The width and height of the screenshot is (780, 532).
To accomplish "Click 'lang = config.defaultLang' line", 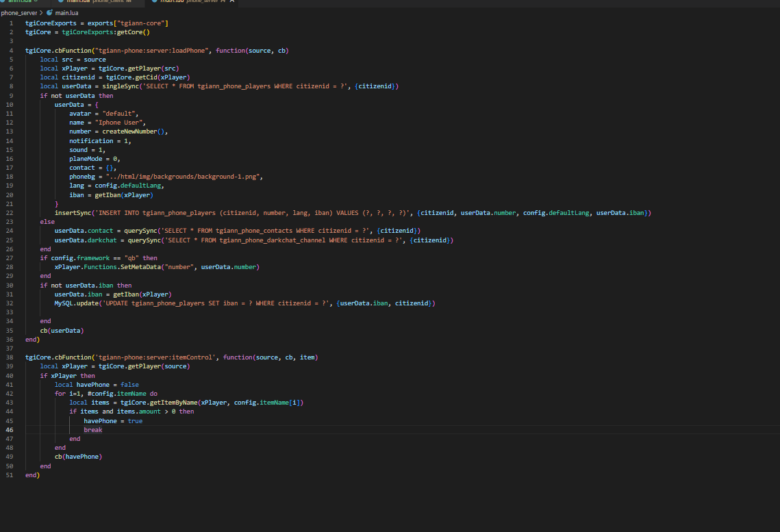I will pyautogui.click(x=116, y=186).
